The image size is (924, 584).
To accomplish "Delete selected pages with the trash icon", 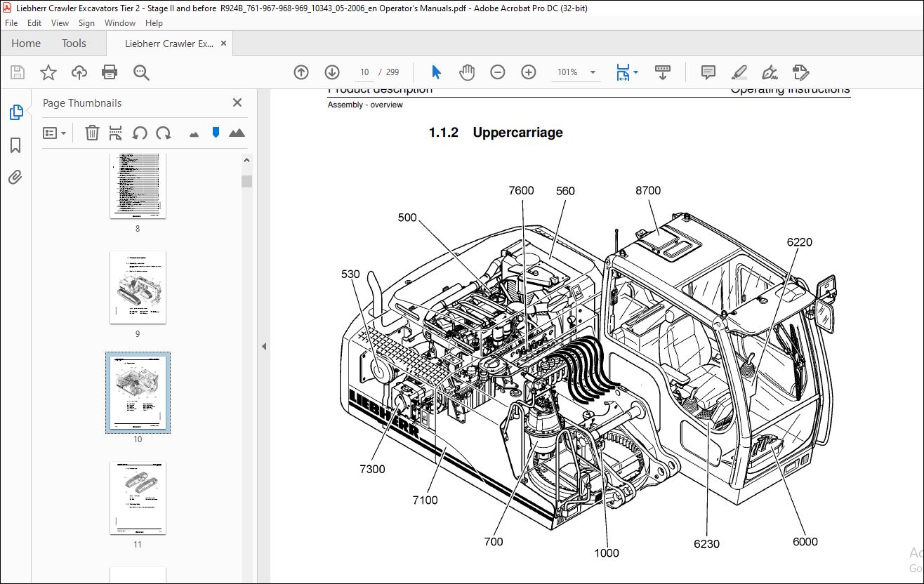I will [92, 133].
